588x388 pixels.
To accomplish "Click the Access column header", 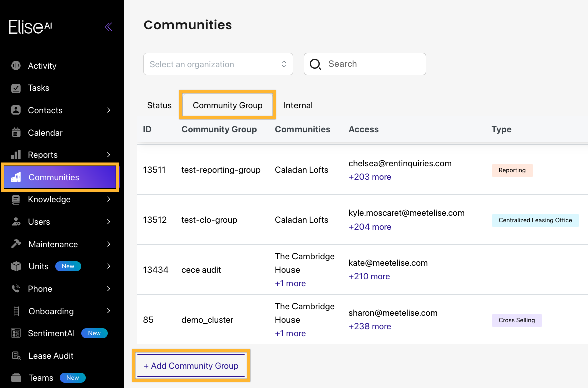I will (364, 129).
